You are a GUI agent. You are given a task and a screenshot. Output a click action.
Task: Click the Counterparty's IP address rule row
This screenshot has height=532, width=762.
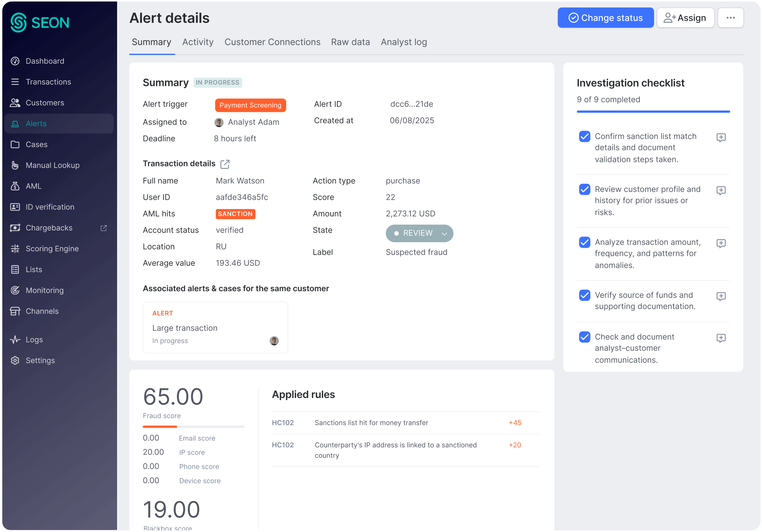(405, 450)
